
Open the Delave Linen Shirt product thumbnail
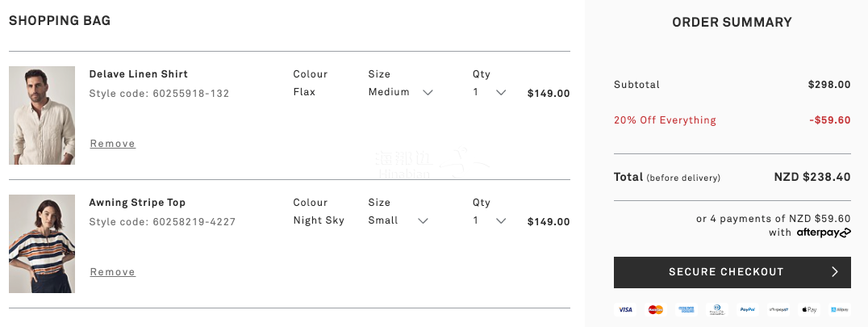[x=42, y=115]
